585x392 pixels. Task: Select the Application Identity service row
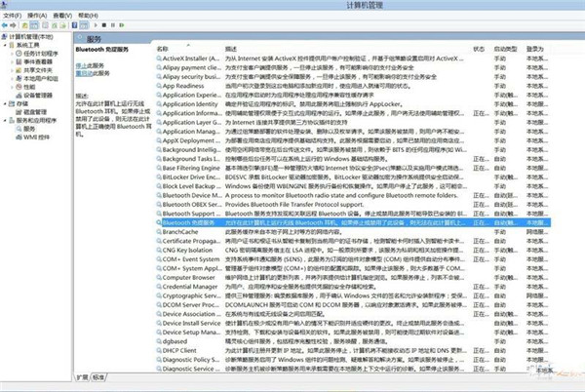pyautogui.click(x=353, y=104)
